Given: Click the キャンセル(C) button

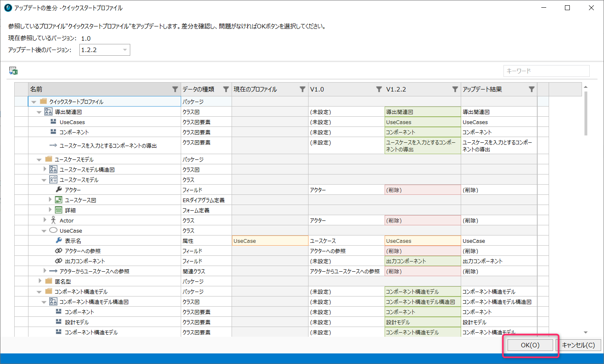Looking at the screenshot, I should pyautogui.click(x=578, y=345).
